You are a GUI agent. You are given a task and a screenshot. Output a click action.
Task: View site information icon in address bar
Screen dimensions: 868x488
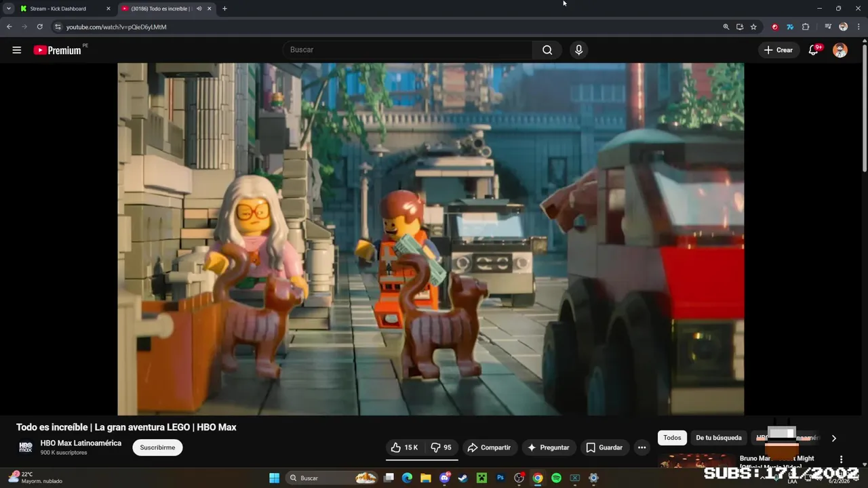pos(58,27)
